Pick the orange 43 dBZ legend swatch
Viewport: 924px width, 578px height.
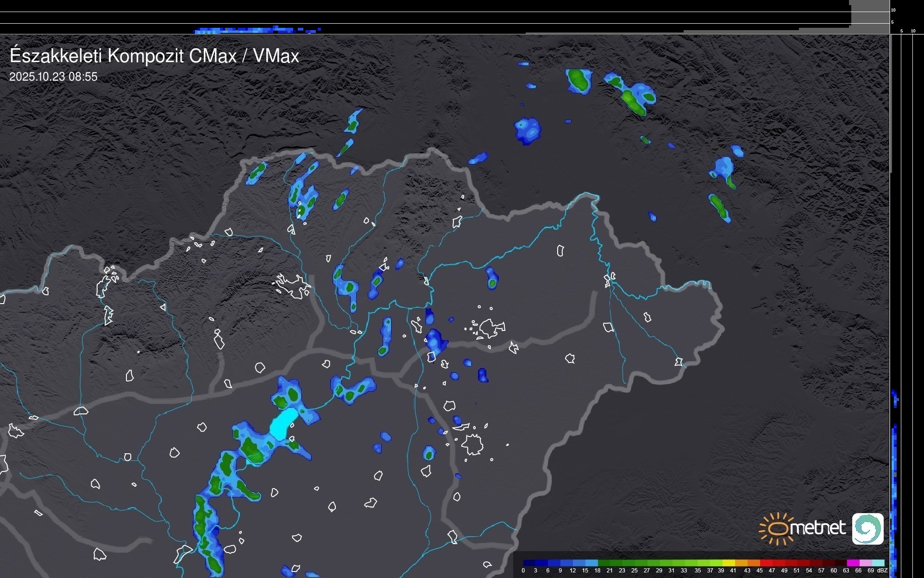click(x=754, y=563)
